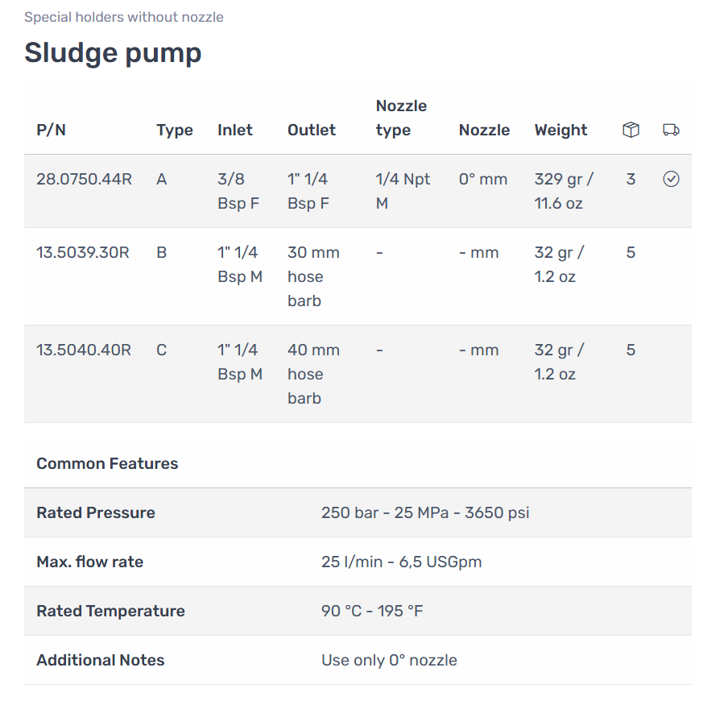This screenshot has width=728, height=705.
Task: Select part number 13.5039.30R
Action: click(83, 252)
